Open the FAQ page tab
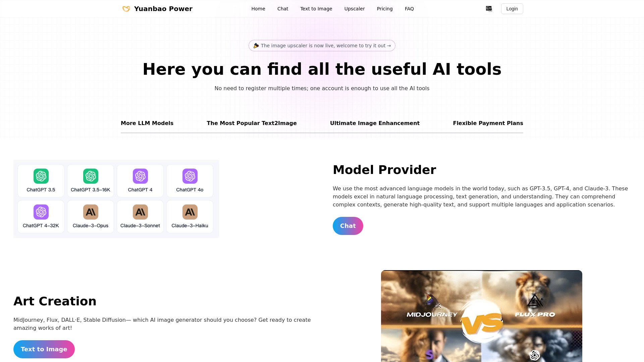The height and width of the screenshot is (362, 644). click(409, 8)
